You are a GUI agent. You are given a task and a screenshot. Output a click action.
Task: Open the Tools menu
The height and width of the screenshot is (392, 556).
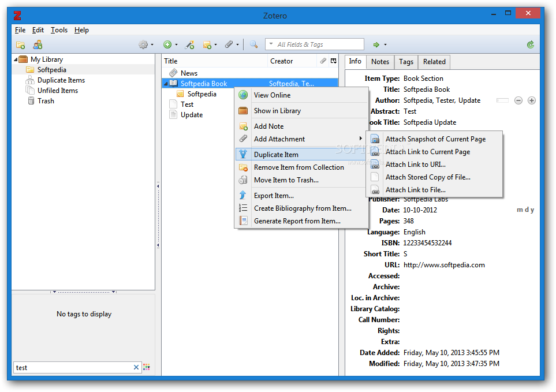(x=59, y=30)
